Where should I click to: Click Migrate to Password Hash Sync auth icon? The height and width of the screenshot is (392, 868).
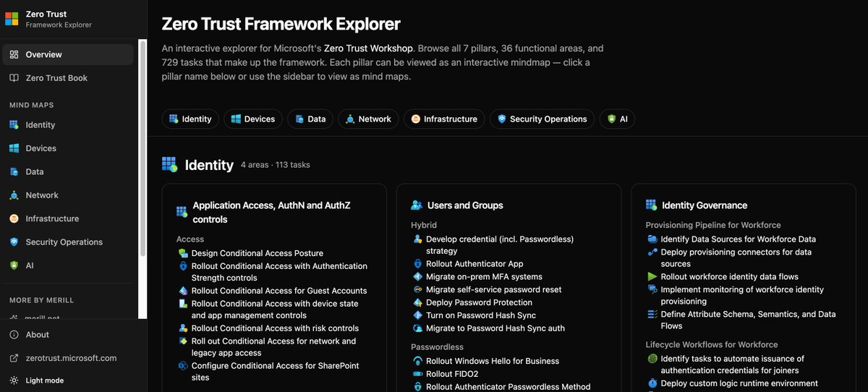point(418,328)
